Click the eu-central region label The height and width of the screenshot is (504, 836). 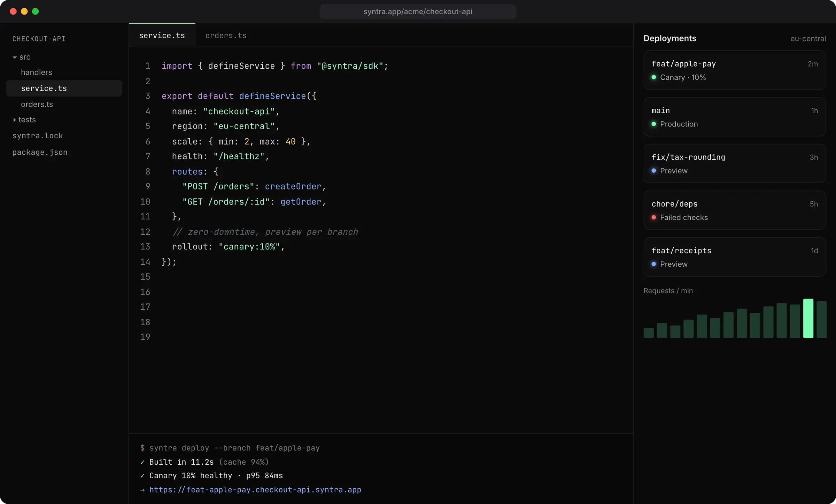coord(808,39)
